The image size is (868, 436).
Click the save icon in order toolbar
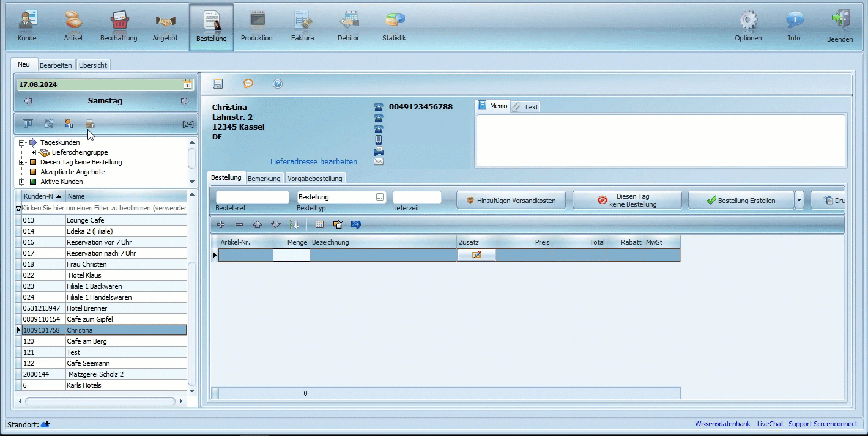[x=217, y=84]
